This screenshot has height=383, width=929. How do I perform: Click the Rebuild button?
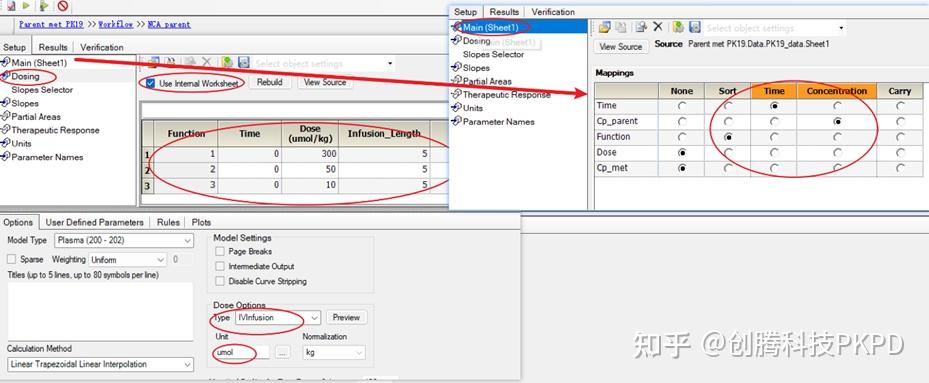(270, 82)
